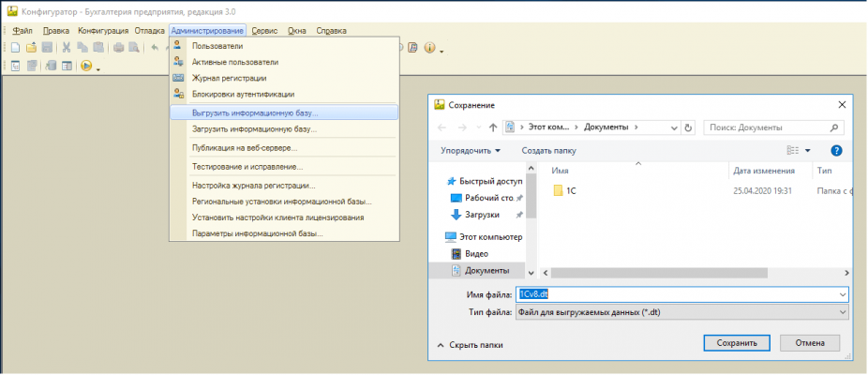Open the Тип файла combo box

coord(681,312)
